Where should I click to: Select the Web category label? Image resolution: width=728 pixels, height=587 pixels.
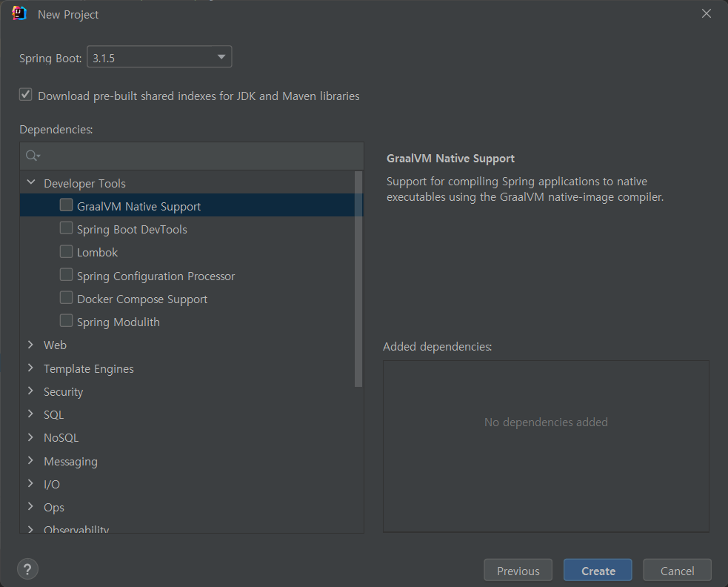click(x=55, y=345)
